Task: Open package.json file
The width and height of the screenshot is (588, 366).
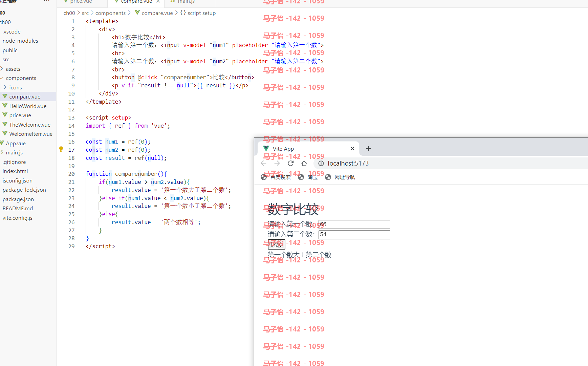Action: point(18,199)
